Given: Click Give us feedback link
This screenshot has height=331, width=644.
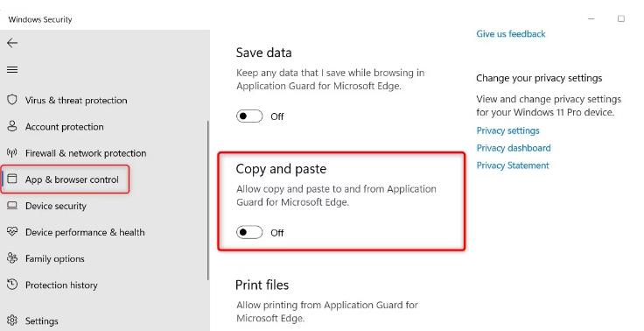Looking at the screenshot, I should 511,34.
